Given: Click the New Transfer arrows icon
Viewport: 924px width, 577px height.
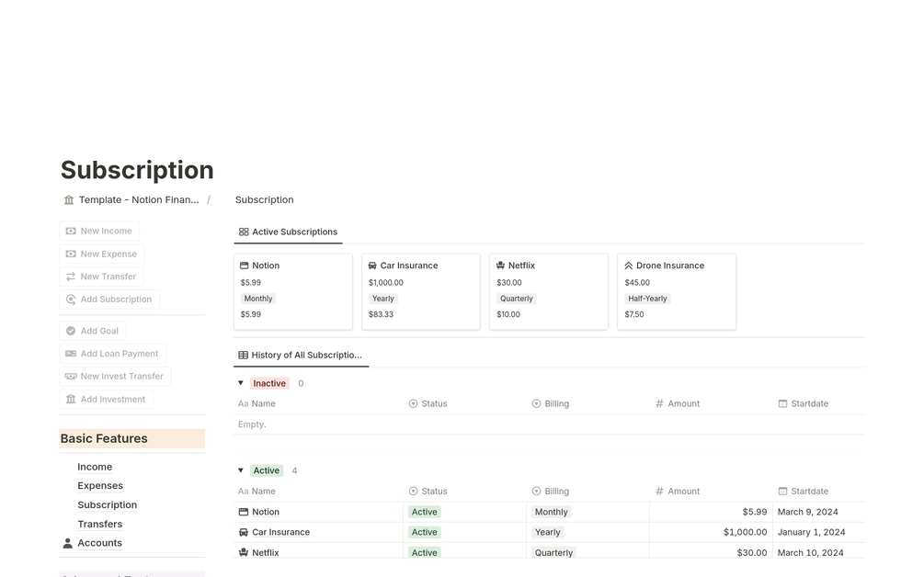Looking at the screenshot, I should pos(71,277).
